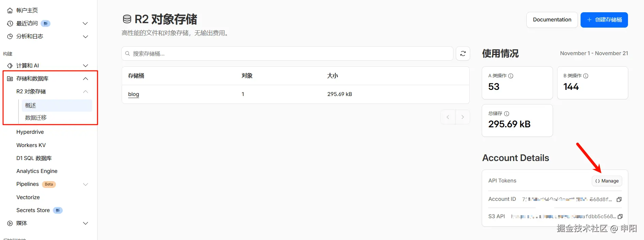This screenshot has height=240, width=644.
Task: Open D1 SQL 数据库 in the sidebar
Action: (x=34, y=158)
